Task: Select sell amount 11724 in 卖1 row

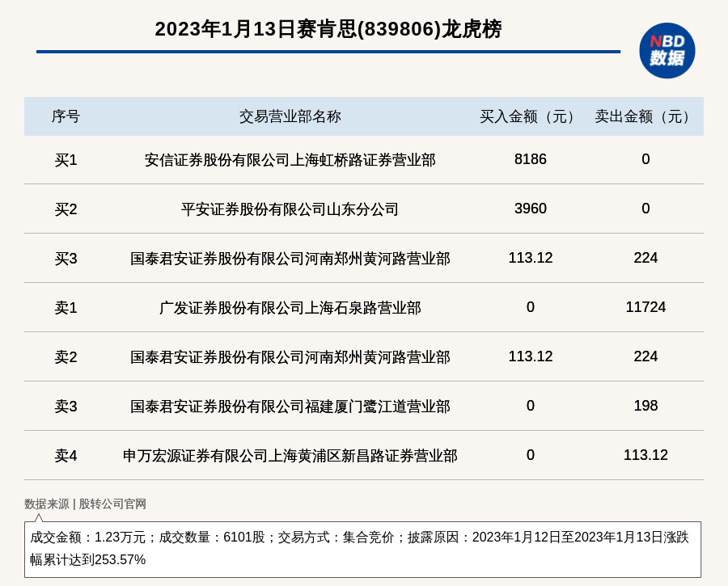Action: coord(645,306)
